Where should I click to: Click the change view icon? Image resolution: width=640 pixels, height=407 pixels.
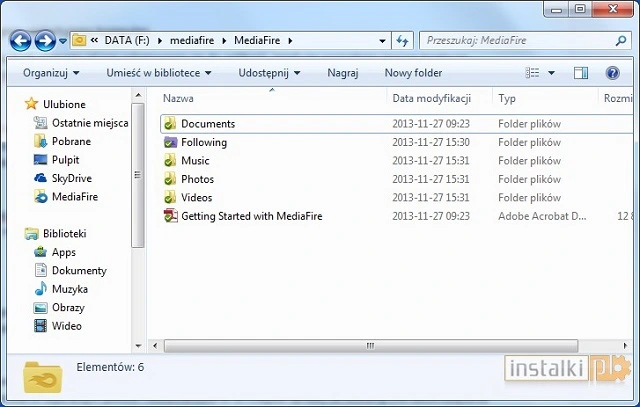pyautogui.click(x=532, y=73)
